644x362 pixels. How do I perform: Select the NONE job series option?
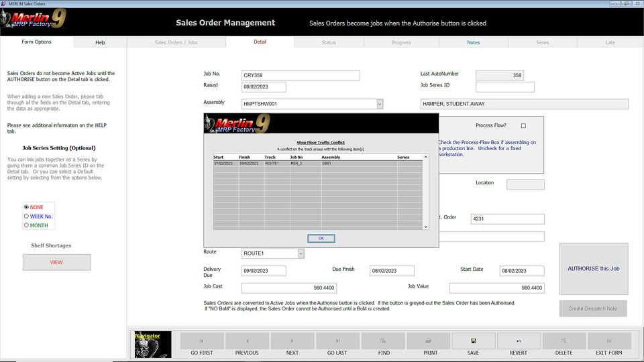point(27,207)
